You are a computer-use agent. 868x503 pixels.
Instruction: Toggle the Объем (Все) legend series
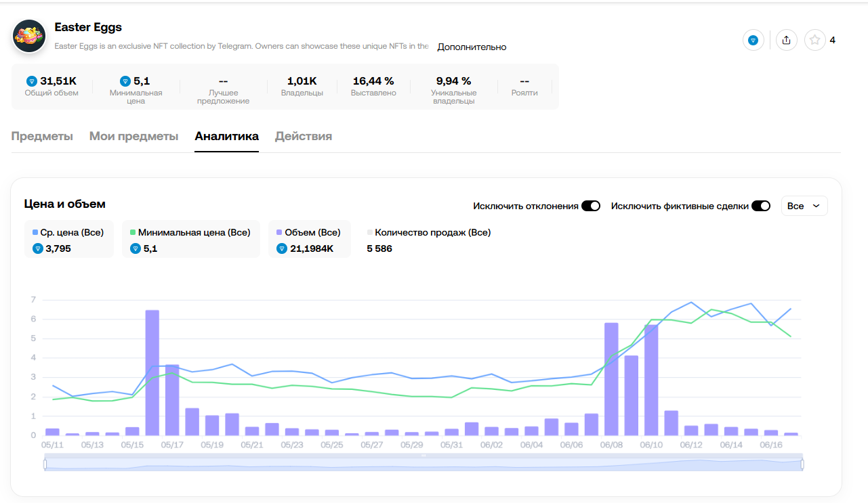(x=310, y=240)
